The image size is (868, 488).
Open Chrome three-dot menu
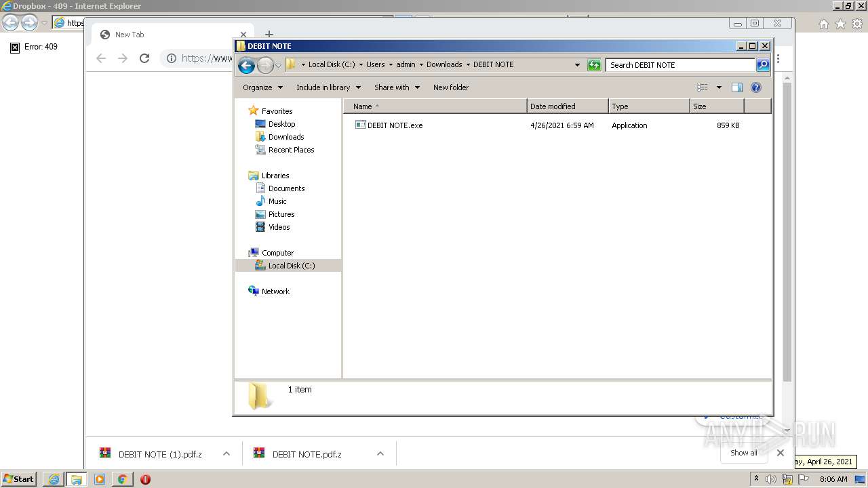point(778,59)
